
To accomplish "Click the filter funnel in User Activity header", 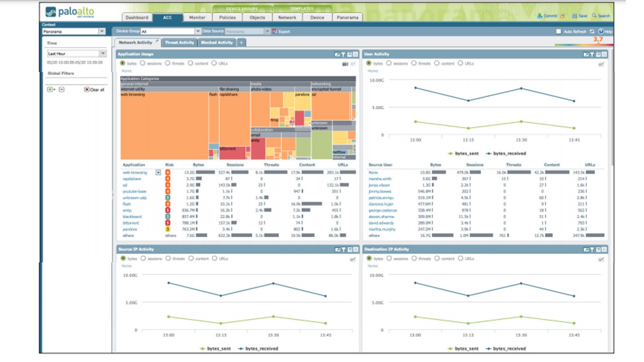I will 592,54.
